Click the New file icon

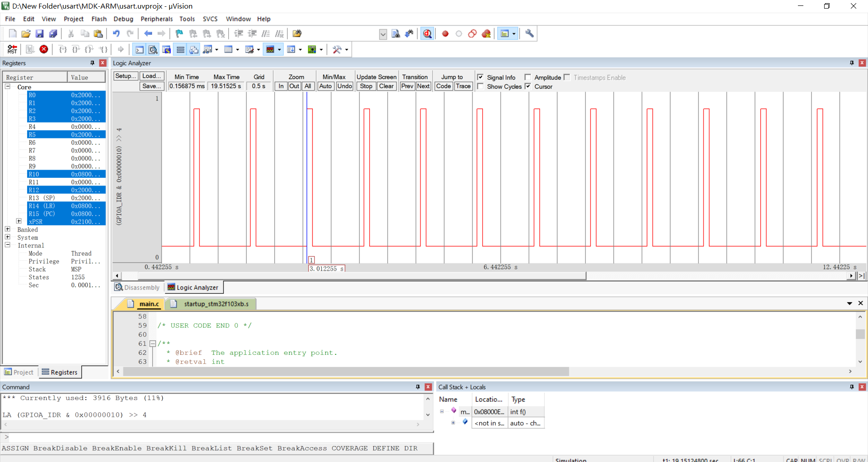13,33
